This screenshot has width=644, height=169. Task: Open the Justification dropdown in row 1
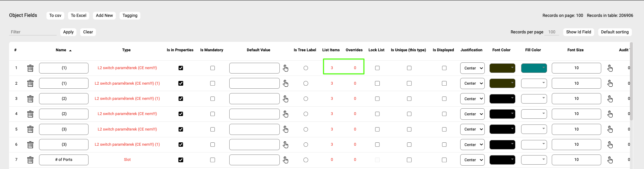(472, 68)
